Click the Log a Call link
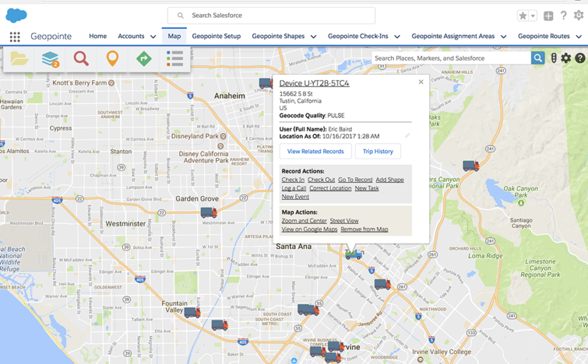The width and height of the screenshot is (588, 364). pos(294,188)
